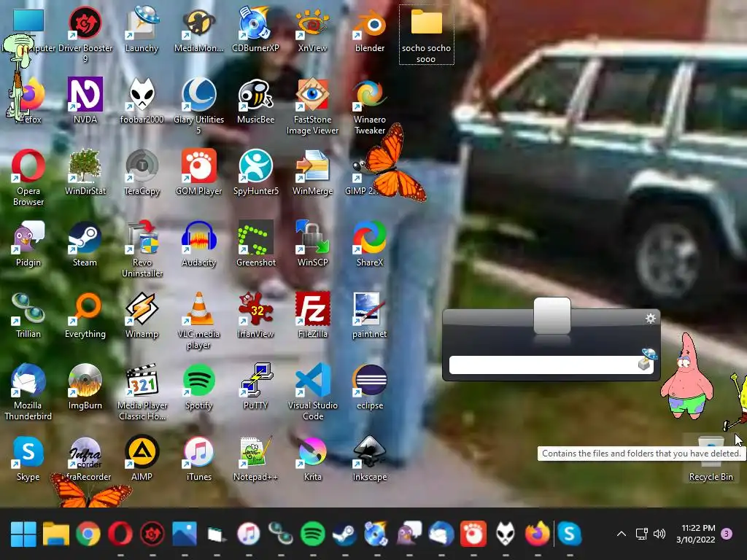Image resolution: width=747 pixels, height=560 pixels.
Task: Select the Greenshot desktop icon
Action: (x=255, y=244)
